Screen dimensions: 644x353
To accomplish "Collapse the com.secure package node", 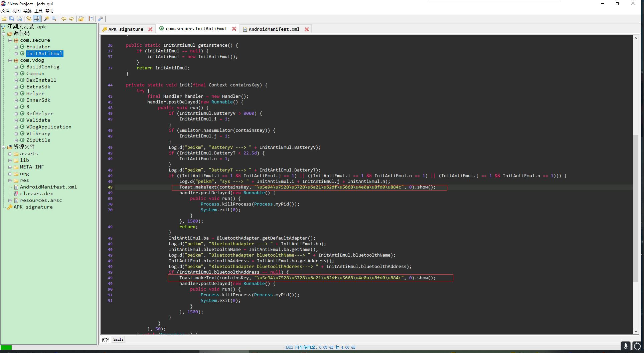I will click(x=10, y=40).
